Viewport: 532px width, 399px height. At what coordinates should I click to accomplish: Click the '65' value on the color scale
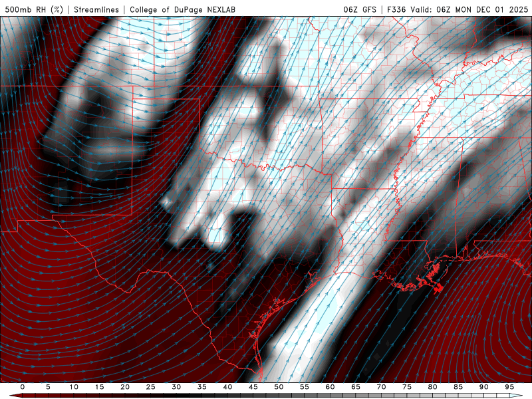click(x=356, y=387)
